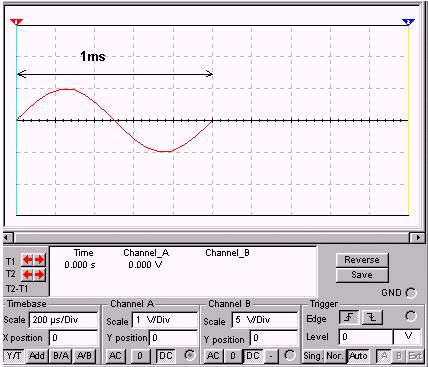Select falling edge trigger icon
Image resolution: width=428 pixels, height=367 pixels.
click(x=372, y=317)
